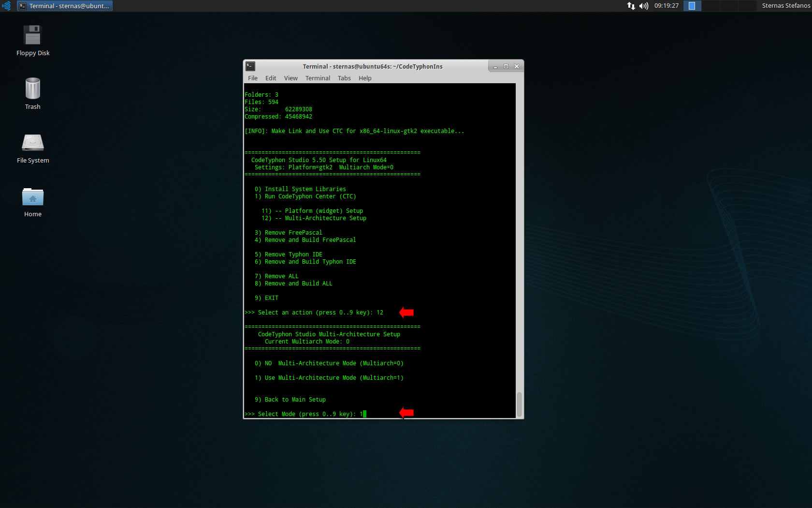
Task: Open the Trash desktop icon
Action: [33, 94]
